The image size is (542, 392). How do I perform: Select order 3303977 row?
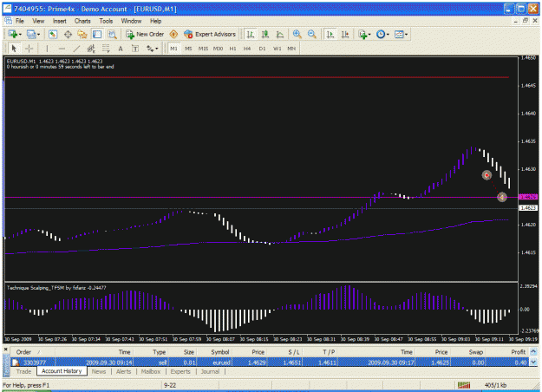tap(270, 363)
